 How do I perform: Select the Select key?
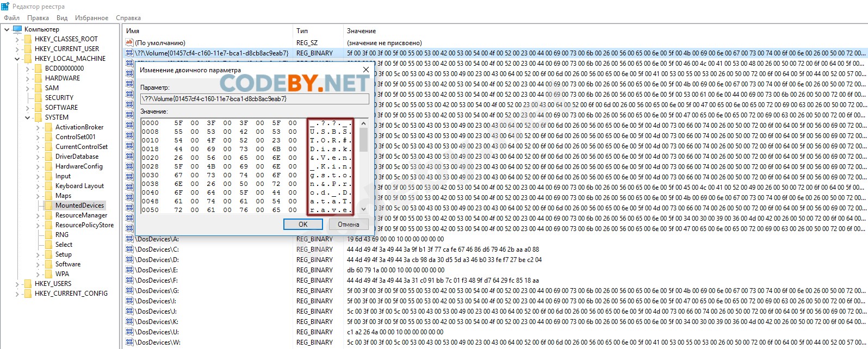tap(64, 245)
